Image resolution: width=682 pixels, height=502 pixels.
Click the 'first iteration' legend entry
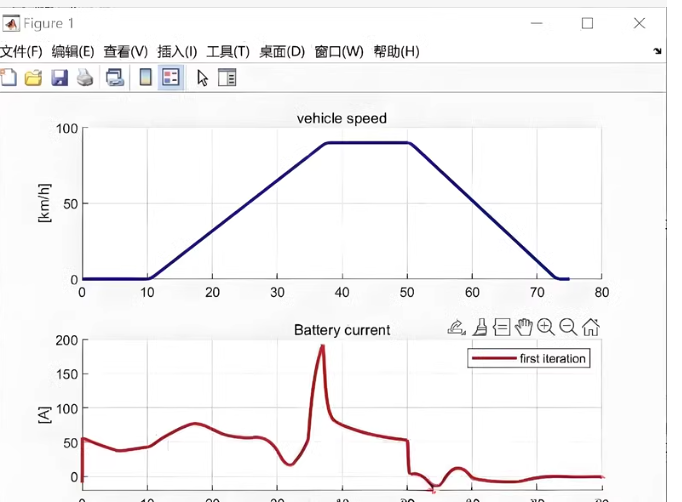(529, 358)
